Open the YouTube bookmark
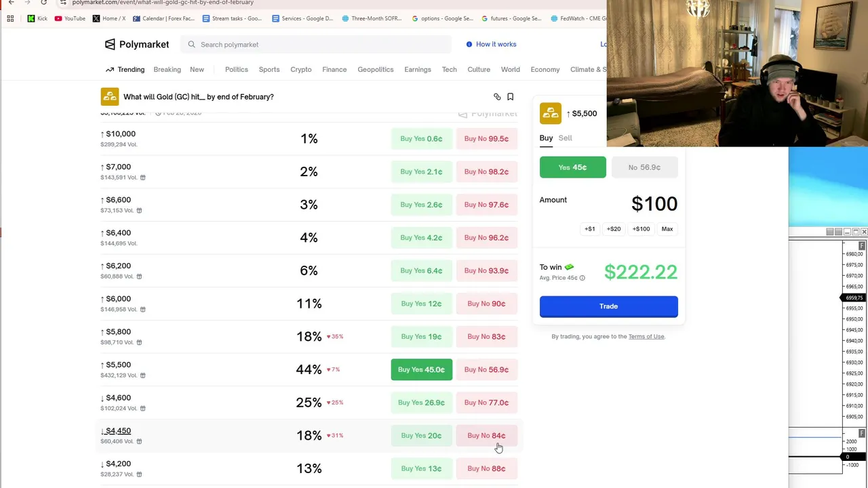 70,18
